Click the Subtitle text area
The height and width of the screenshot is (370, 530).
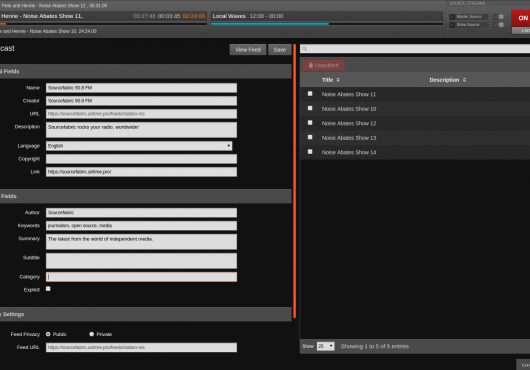tap(141, 261)
